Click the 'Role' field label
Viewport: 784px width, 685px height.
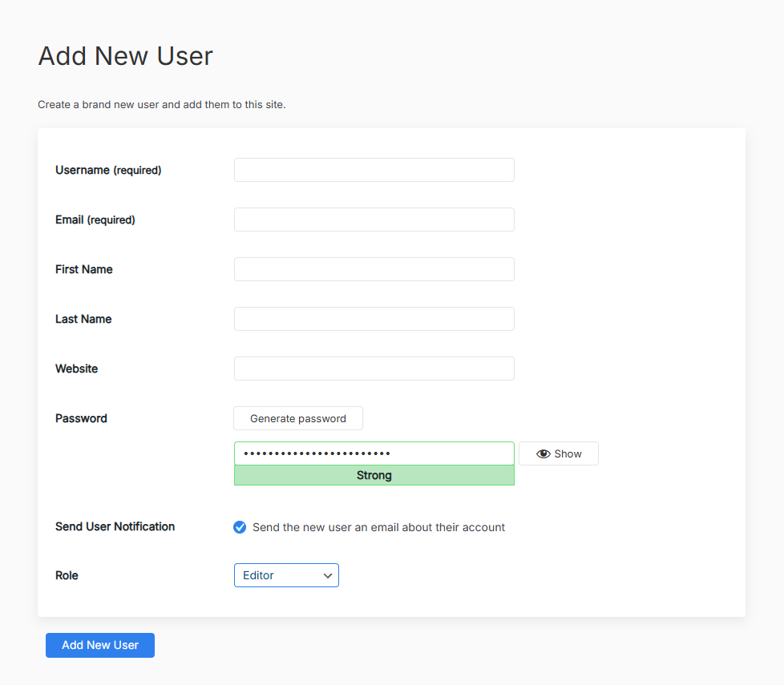click(67, 575)
